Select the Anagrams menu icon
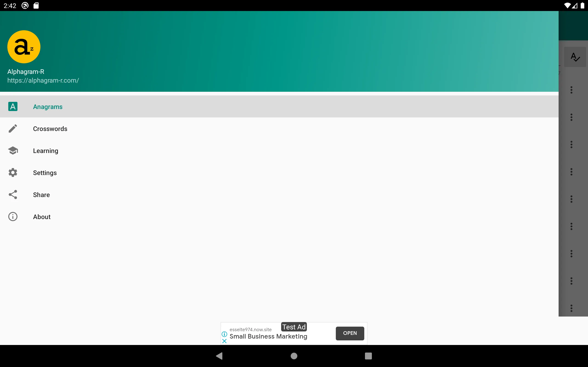The width and height of the screenshot is (588, 367). [x=12, y=107]
